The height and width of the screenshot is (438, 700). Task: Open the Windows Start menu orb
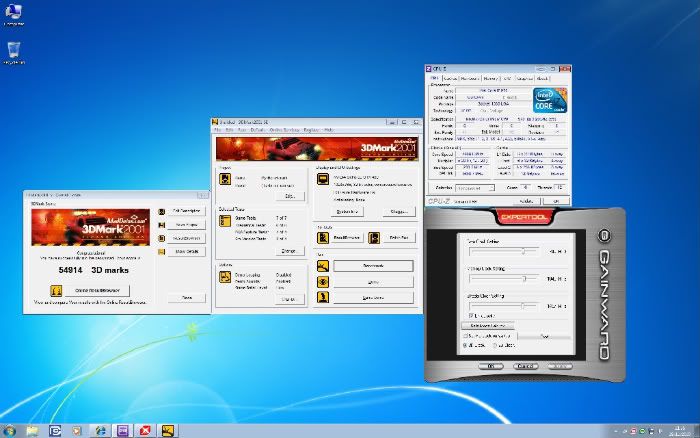coord(9,430)
